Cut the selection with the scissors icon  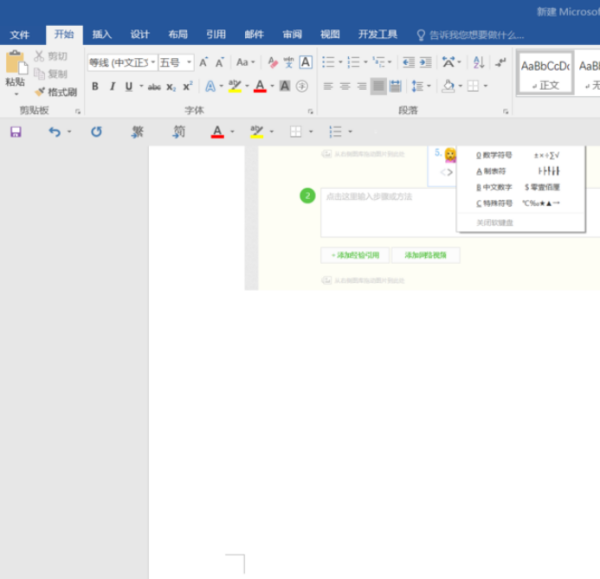point(50,56)
